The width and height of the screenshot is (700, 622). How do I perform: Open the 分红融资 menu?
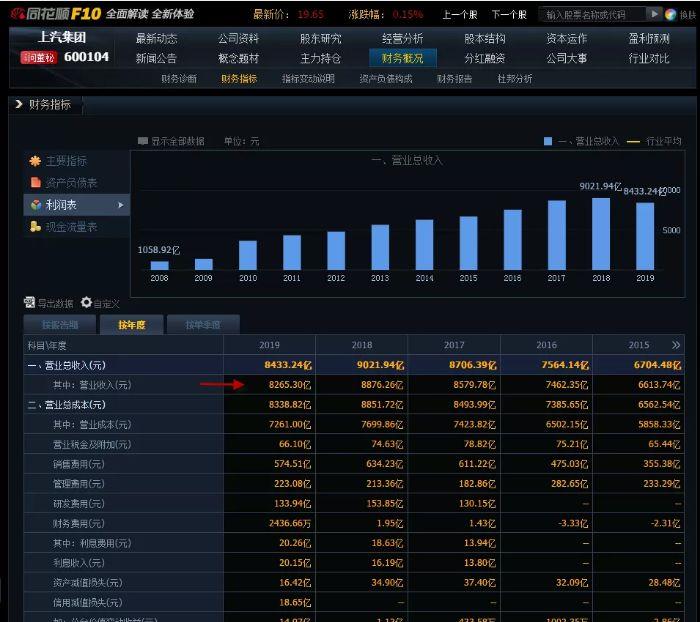point(485,58)
